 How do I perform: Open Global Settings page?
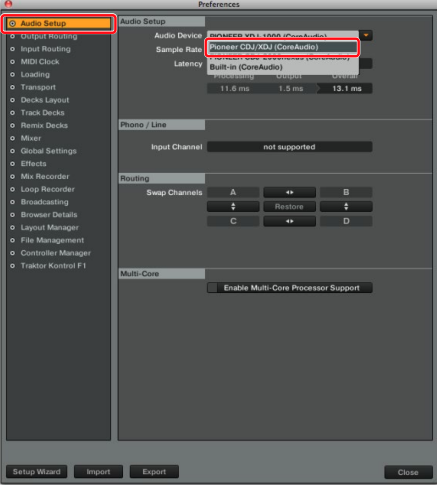click(49, 151)
